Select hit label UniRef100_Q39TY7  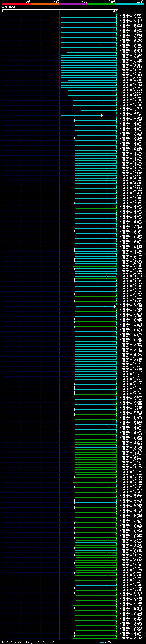[x=131, y=203]
